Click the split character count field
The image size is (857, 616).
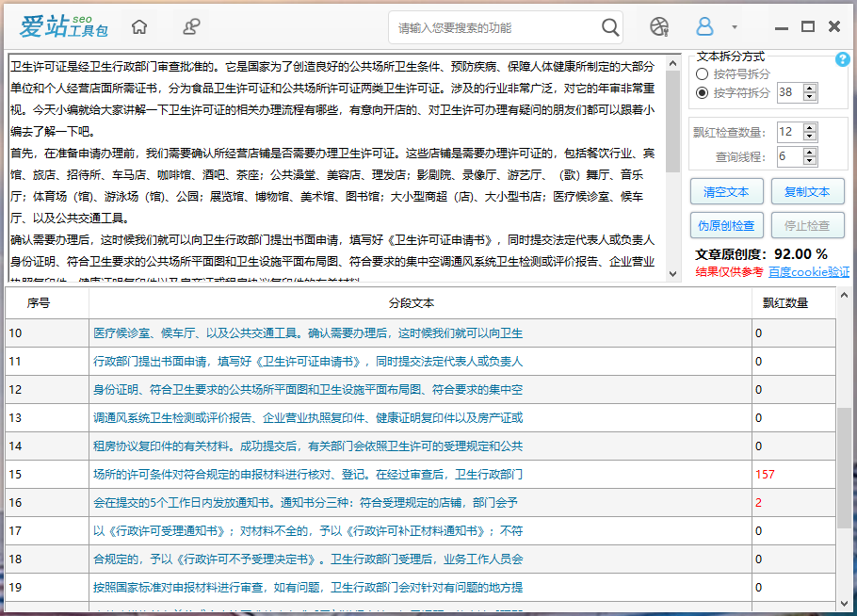click(x=790, y=92)
